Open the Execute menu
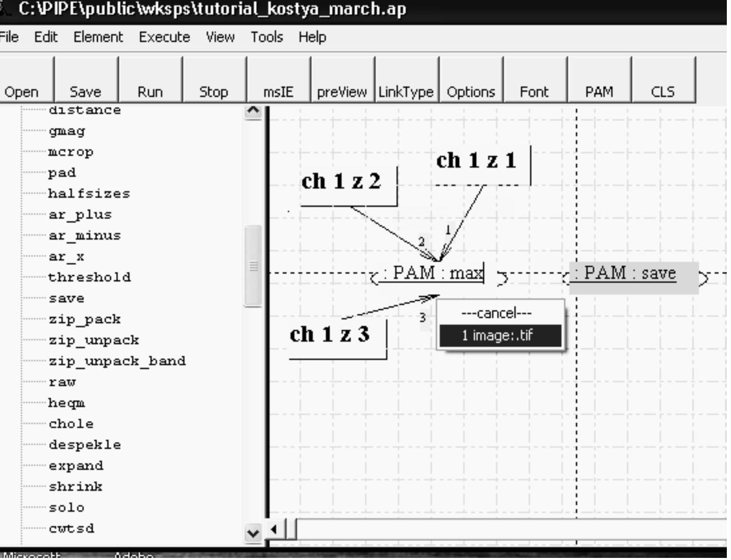The height and width of the screenshot is (560, 731). [x=164, y=37]
